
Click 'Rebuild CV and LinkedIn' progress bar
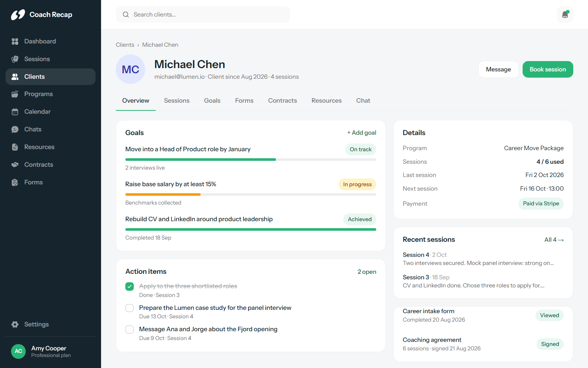pos(251,230)
